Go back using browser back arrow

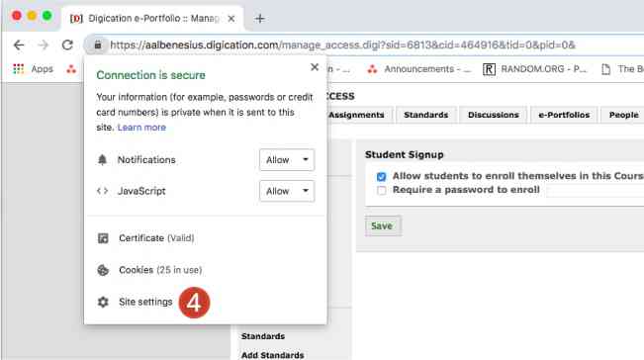coord(19,45)
